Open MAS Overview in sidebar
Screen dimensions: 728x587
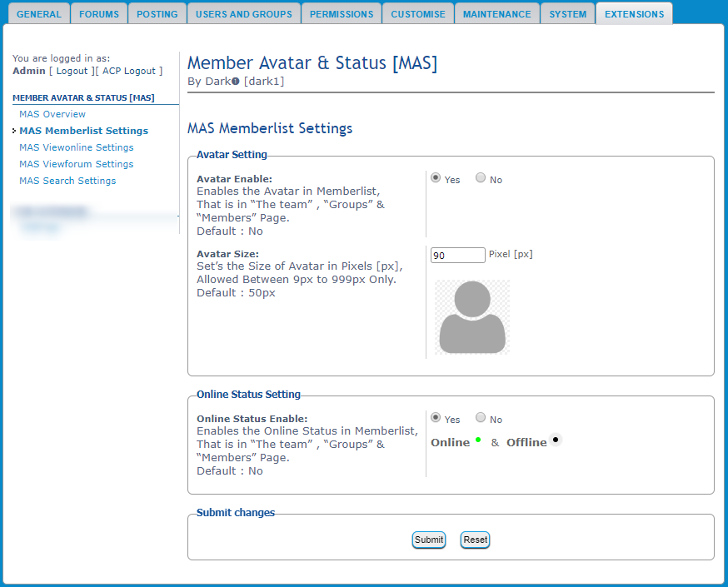click(52, 114)
